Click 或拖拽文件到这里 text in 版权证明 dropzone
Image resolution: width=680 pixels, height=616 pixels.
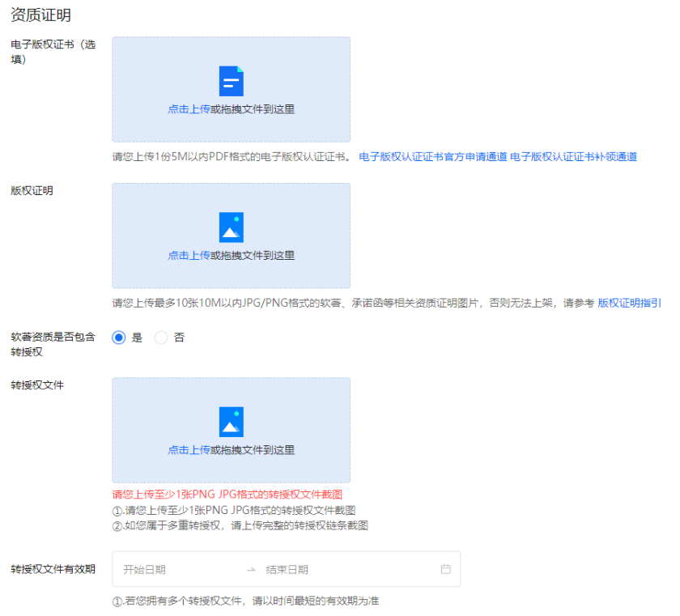pos(253,256)
